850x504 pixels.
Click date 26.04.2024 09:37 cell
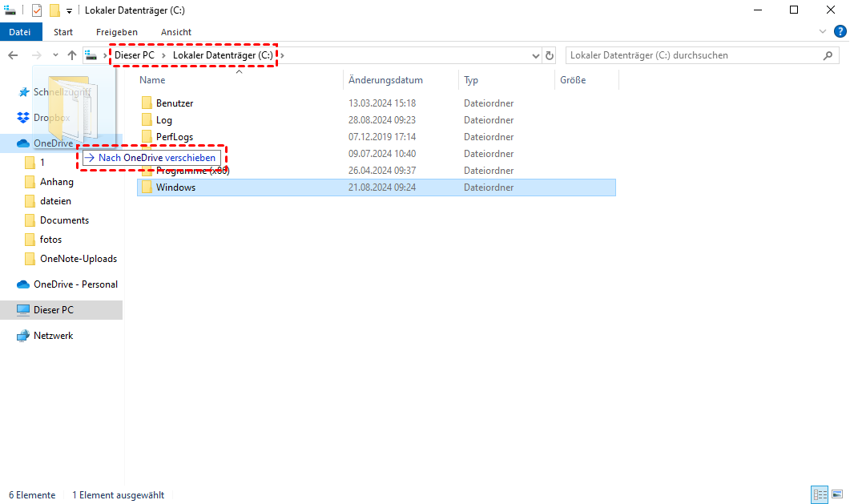(382, 170)
